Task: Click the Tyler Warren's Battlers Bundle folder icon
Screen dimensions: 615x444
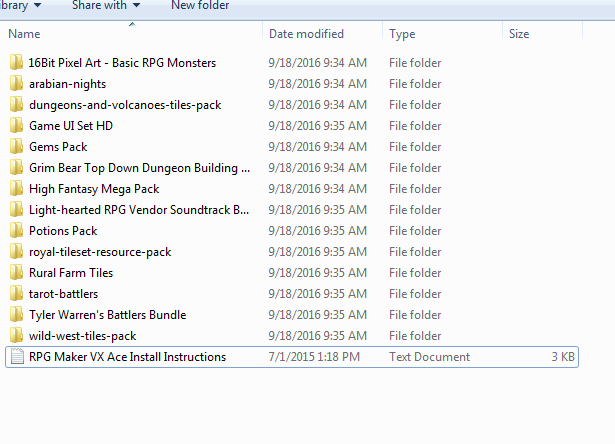Action: point(16,315)
